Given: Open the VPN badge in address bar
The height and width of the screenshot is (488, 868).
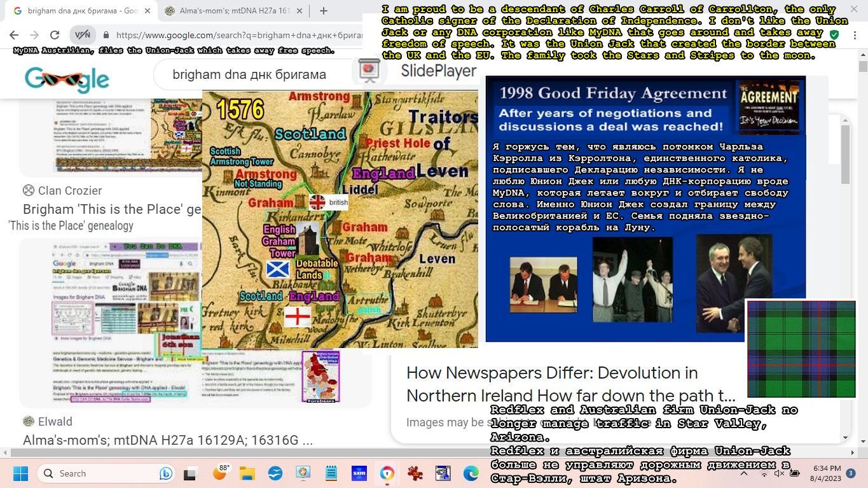Looking at the screenshot, I should click(83, 36).
